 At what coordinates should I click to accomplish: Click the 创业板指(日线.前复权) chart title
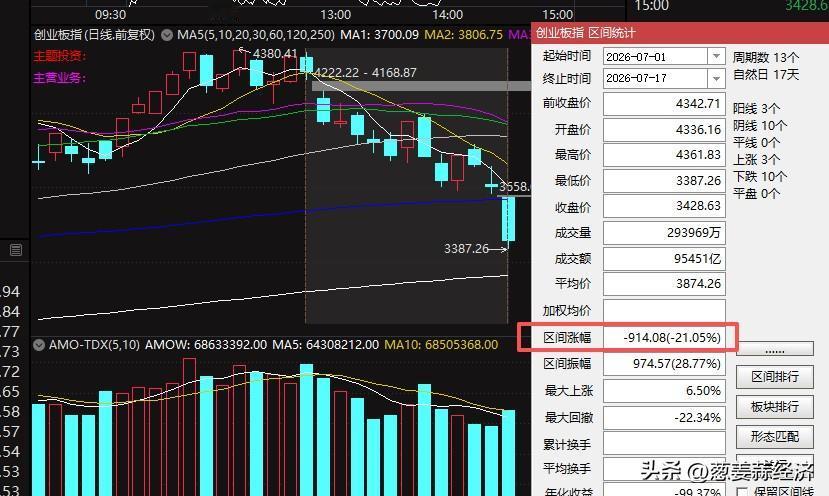click(95, 35)
